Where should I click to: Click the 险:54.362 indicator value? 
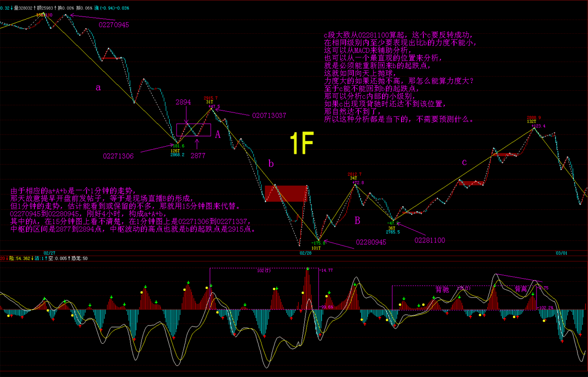coord(18,259)
